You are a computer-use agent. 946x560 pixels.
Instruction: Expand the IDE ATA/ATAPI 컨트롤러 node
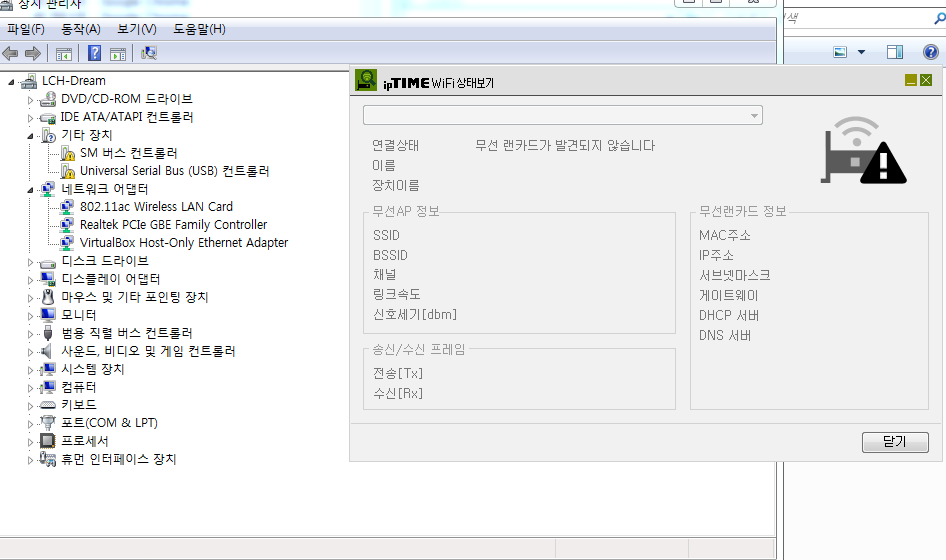point(30,118)
